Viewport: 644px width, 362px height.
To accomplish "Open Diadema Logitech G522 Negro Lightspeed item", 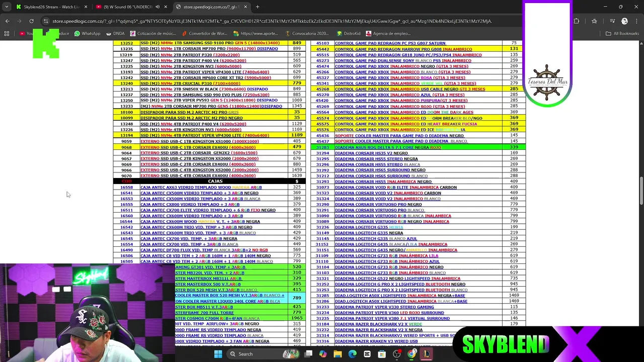I will [397, 279].
